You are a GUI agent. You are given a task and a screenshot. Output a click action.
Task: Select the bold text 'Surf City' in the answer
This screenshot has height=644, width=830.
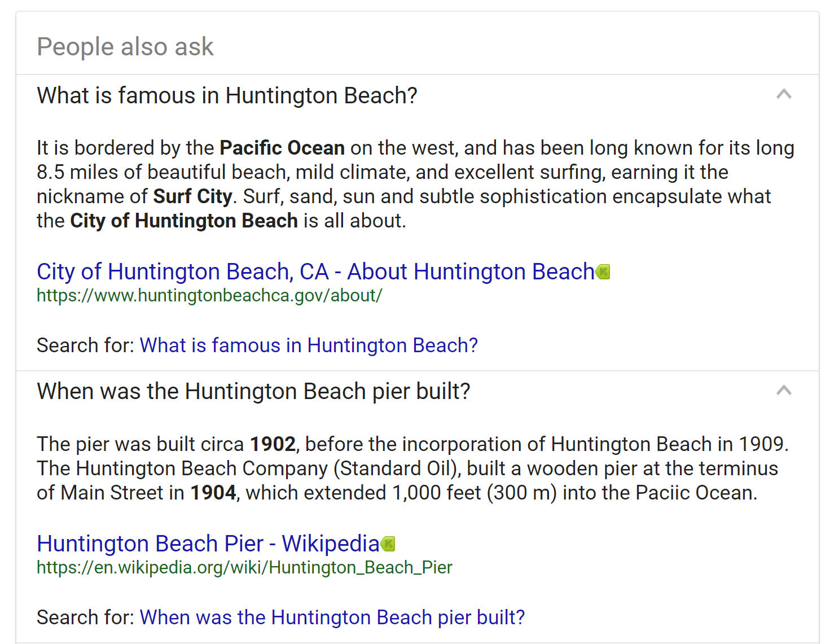coord(192,196)
